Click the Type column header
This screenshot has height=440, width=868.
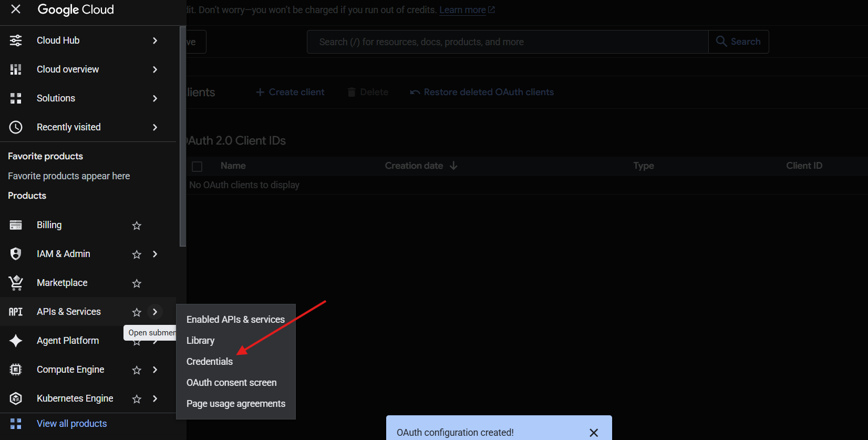pyautogui.click(x=643, y=166)
